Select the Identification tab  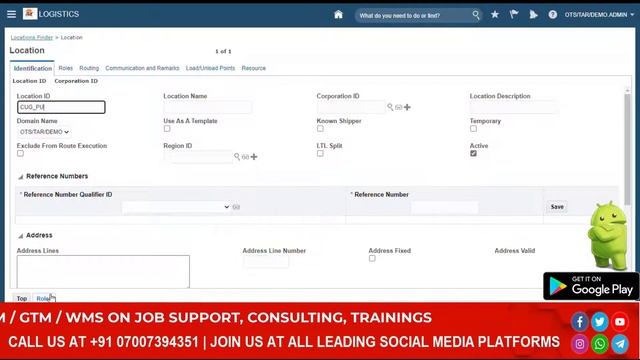[x=33, y=68]
